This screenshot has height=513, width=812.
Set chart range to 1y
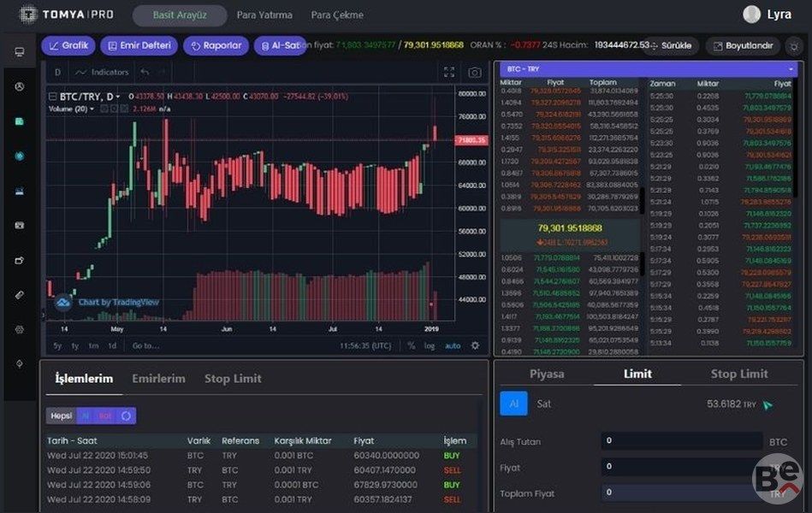75,345
